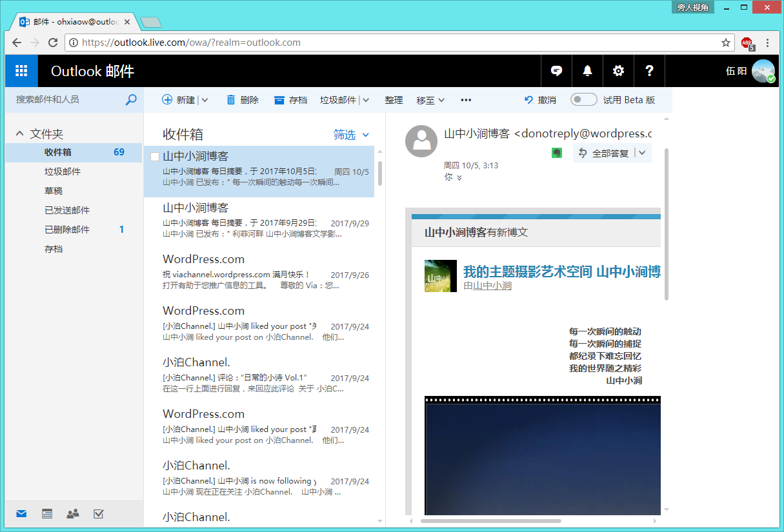Viewport: 784px width, 532px height.
Task: Open a new browser tab
Action: click(150, 23)
